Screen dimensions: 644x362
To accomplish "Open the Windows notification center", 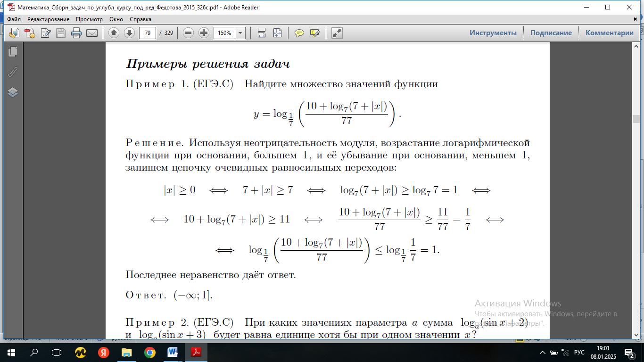I will (x=631, y=352).
